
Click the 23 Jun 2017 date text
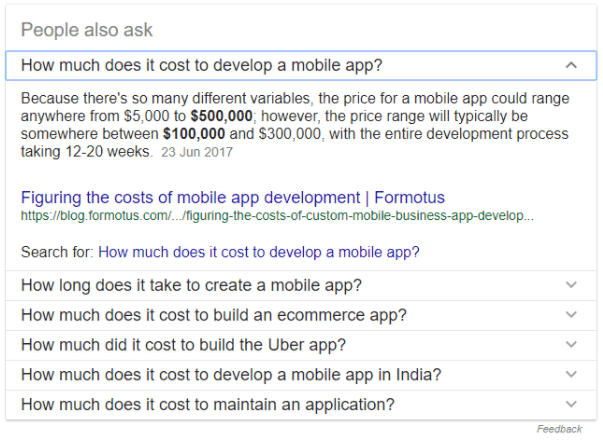(194, 153)
